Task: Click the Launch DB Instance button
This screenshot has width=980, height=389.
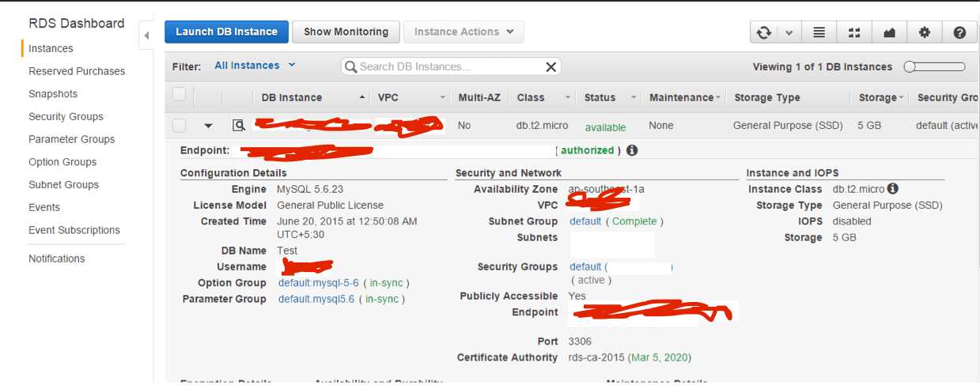Action: tap(226, 32)
